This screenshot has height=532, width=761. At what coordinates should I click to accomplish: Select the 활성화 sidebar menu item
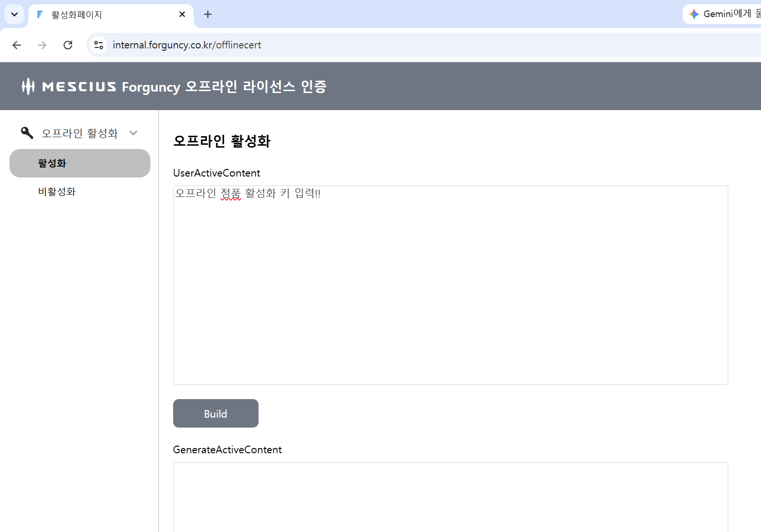pos(80,163)
